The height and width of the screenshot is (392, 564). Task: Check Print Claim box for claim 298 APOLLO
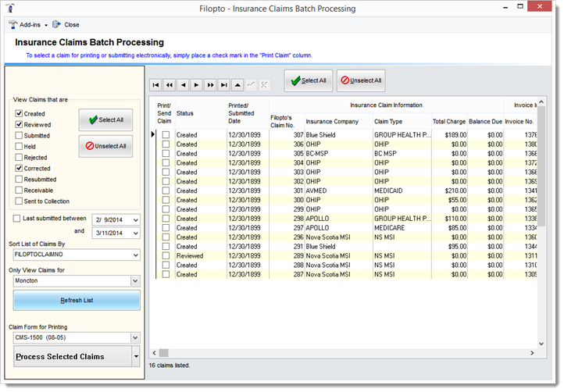166,219
